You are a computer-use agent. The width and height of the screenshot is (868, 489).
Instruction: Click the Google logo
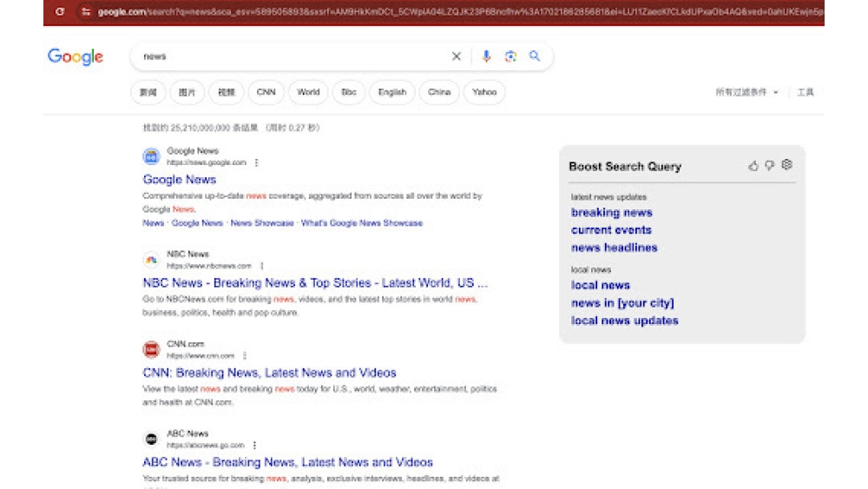click(76, 56)
